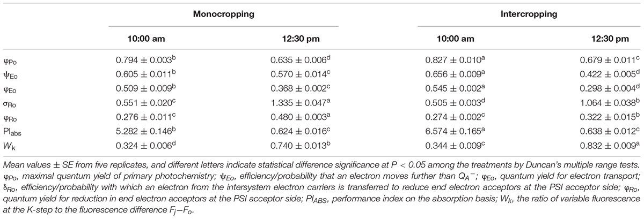The image size is (644, 219).
Task: Select the 12:30 pm header under Monocropping
Action: (x=299, y=39)
